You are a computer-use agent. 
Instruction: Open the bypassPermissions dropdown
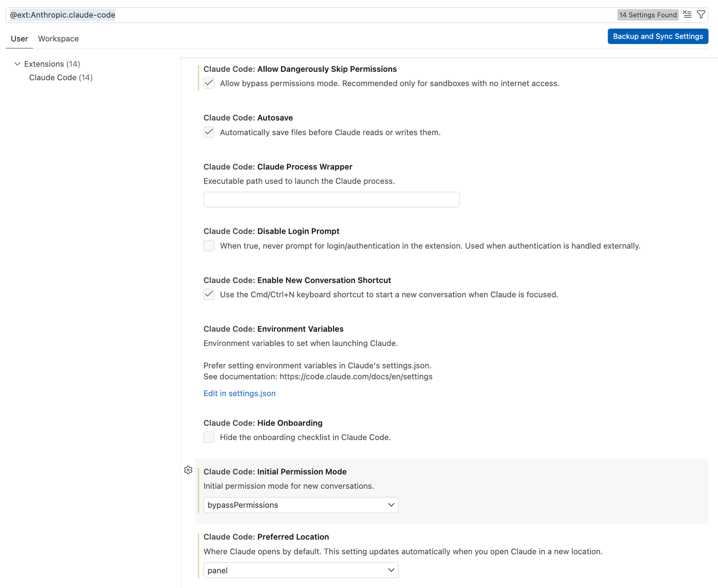click(x=301, y=505)
